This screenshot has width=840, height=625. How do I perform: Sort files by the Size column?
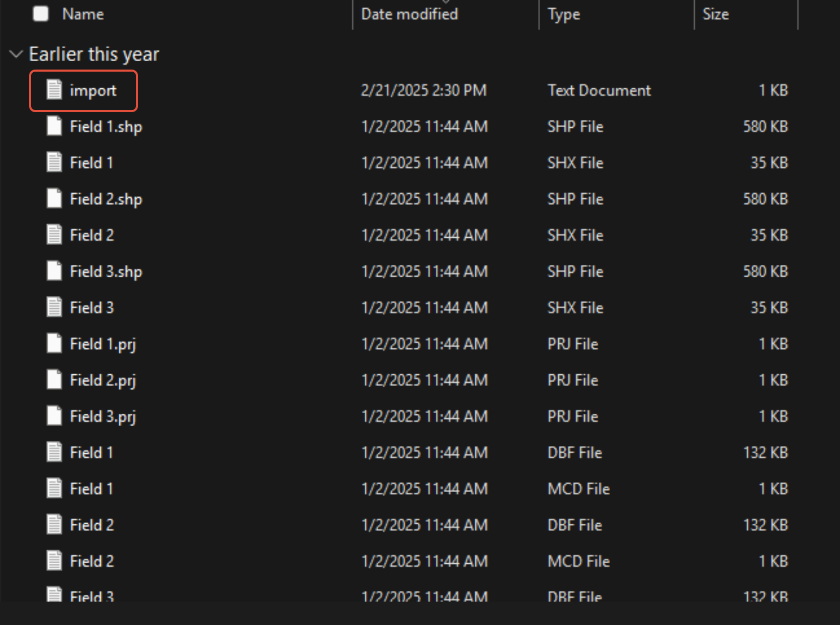point(715,14)
